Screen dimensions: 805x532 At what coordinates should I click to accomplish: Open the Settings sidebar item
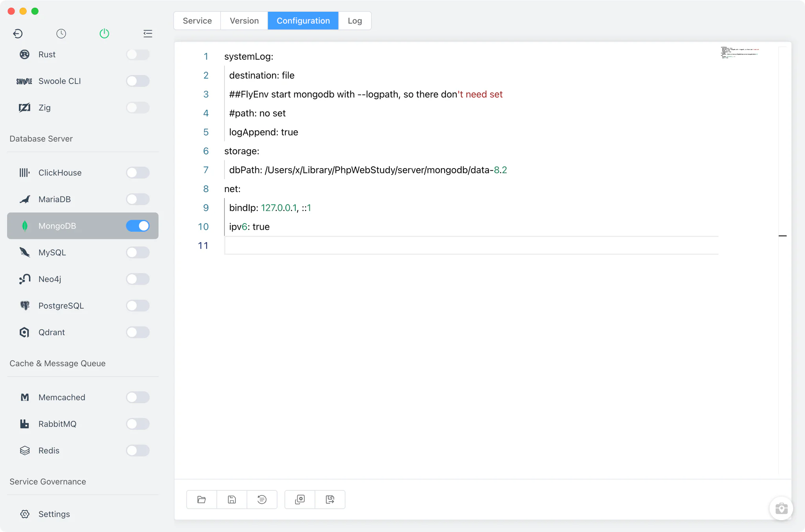coord(83,514)
